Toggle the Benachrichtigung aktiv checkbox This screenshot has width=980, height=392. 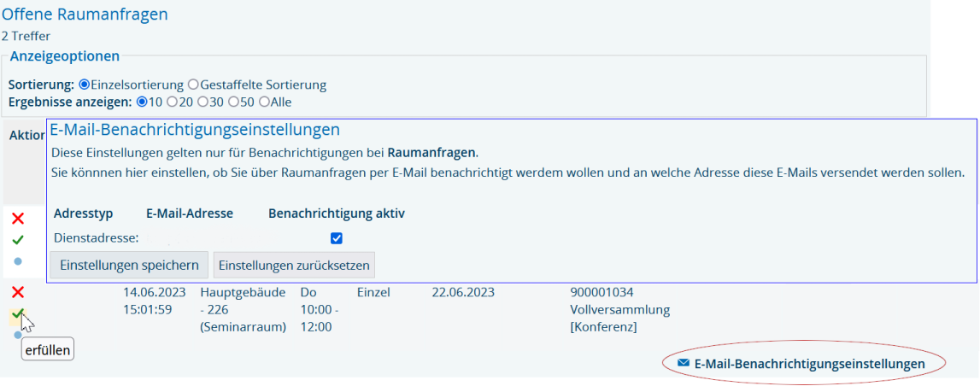[x=337, y=238]
